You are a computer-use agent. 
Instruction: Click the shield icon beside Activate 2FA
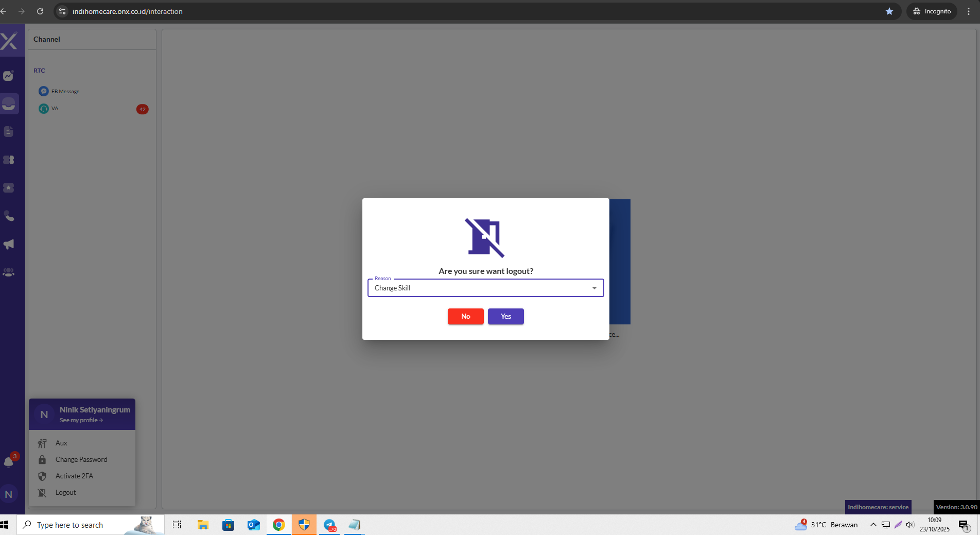[42, 476]
